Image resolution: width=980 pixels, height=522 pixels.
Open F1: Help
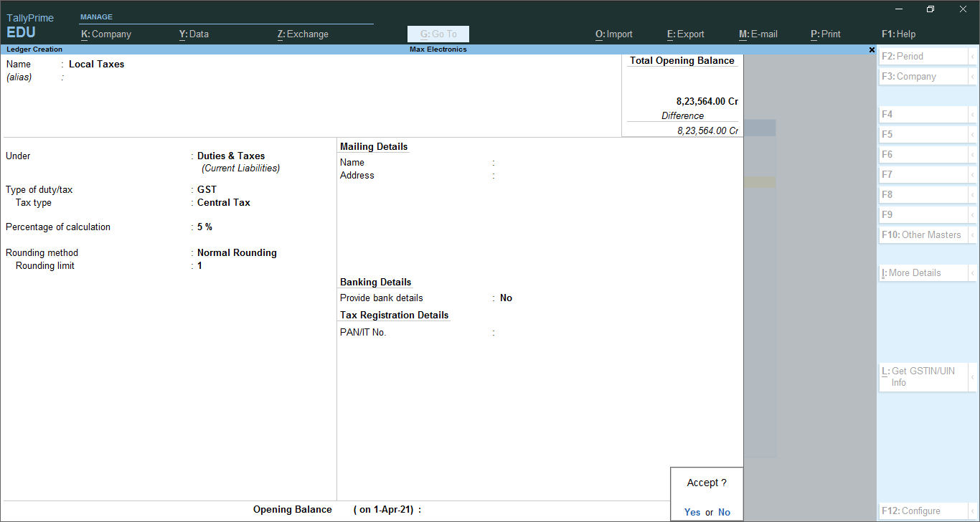pos(899,34)
